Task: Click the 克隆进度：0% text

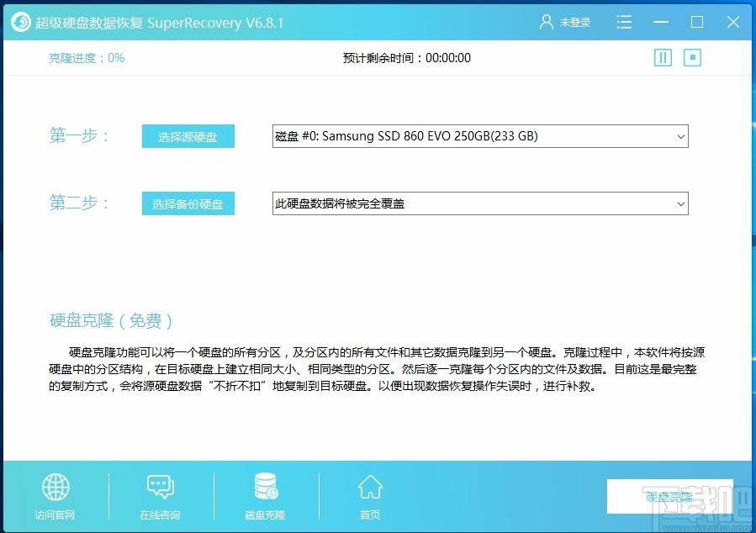Action: [87, 58]
